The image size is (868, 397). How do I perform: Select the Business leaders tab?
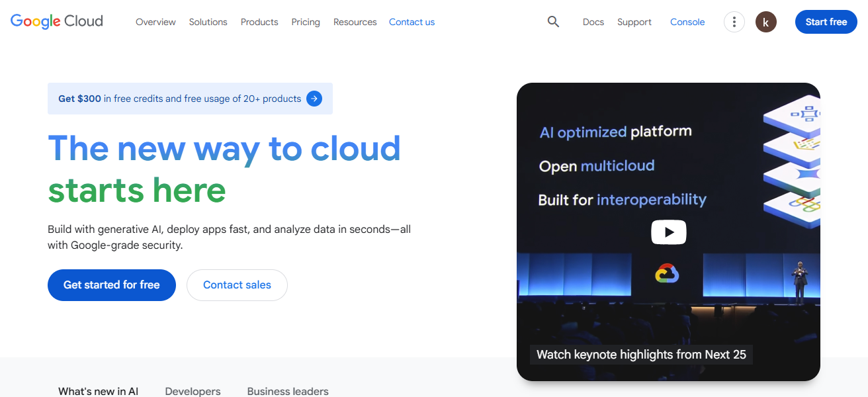click(x=287, y=391)
